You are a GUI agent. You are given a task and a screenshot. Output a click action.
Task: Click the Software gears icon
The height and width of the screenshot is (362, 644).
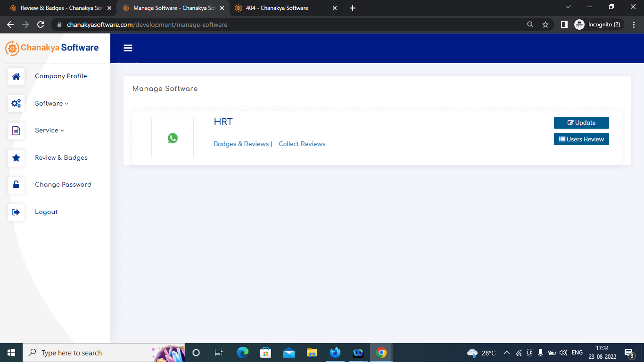tap(16, 103)
